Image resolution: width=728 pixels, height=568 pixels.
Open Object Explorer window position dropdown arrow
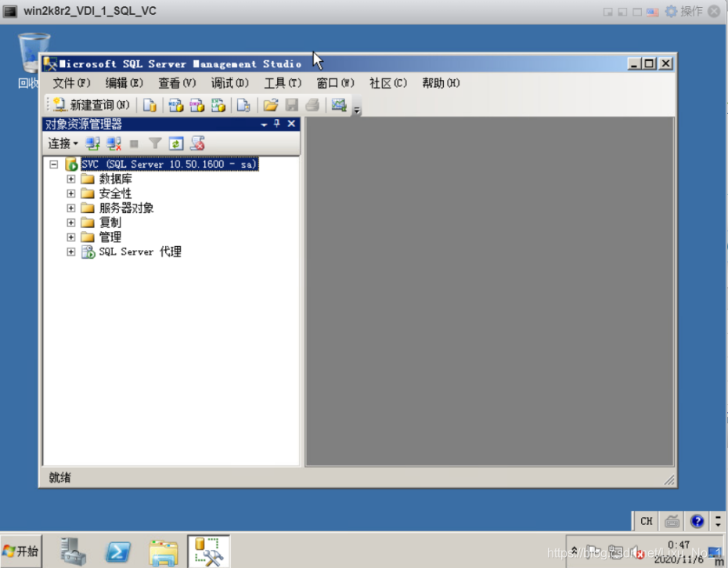[x=264, y=125]
